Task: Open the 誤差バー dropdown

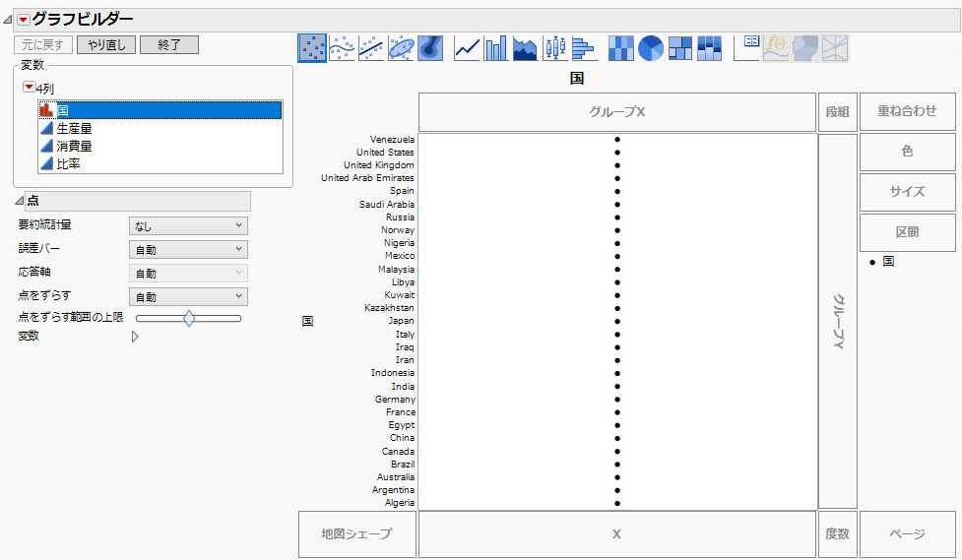Action: coord(188,250)
